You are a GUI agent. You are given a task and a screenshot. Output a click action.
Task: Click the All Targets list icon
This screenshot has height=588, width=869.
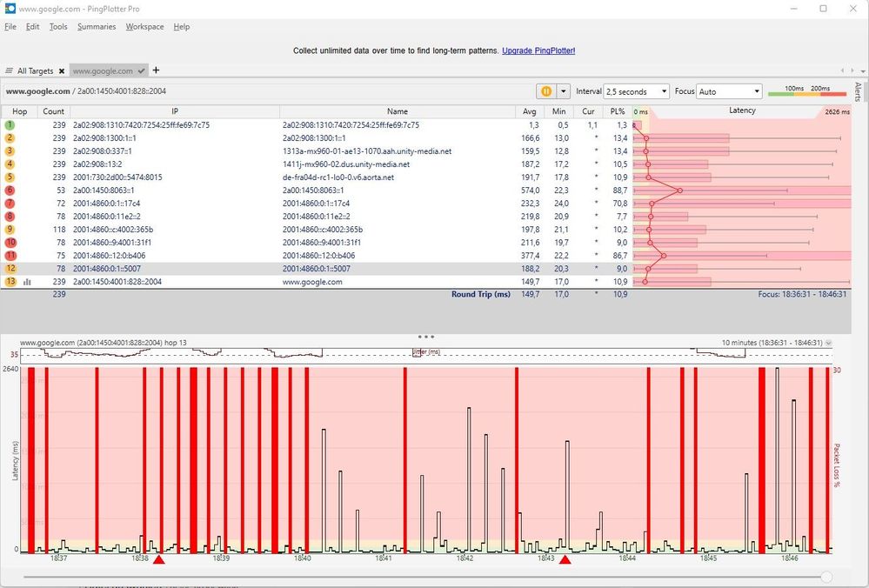click(9, 71)
